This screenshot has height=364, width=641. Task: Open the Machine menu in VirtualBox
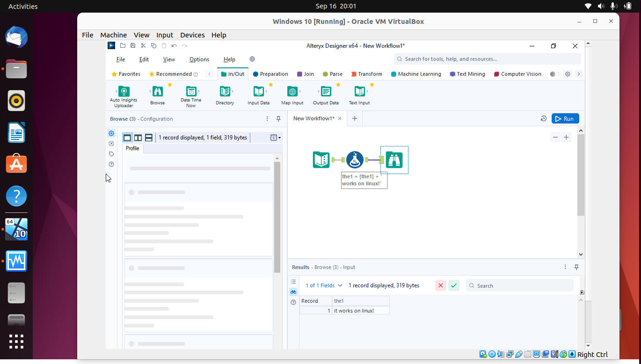tap(113, 35)
